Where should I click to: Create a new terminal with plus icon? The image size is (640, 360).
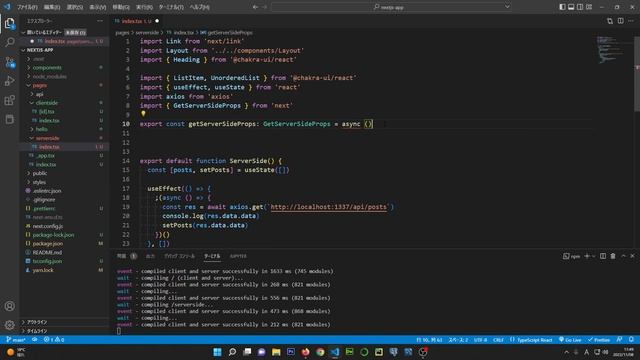pos(587,256)
